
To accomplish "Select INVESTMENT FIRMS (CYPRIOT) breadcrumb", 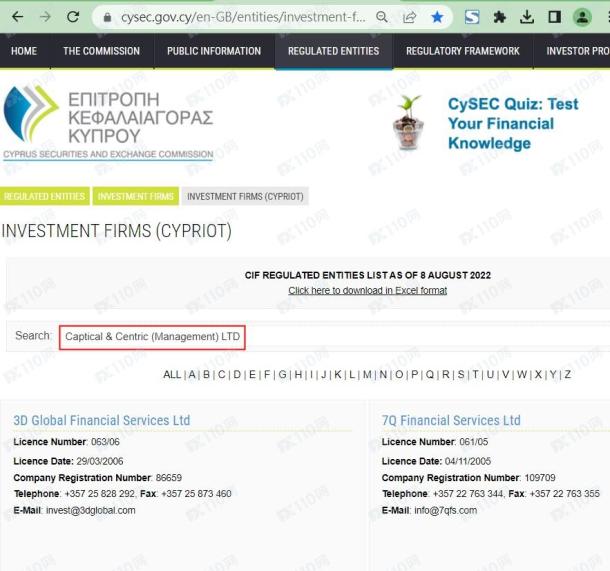I will 245,196.
